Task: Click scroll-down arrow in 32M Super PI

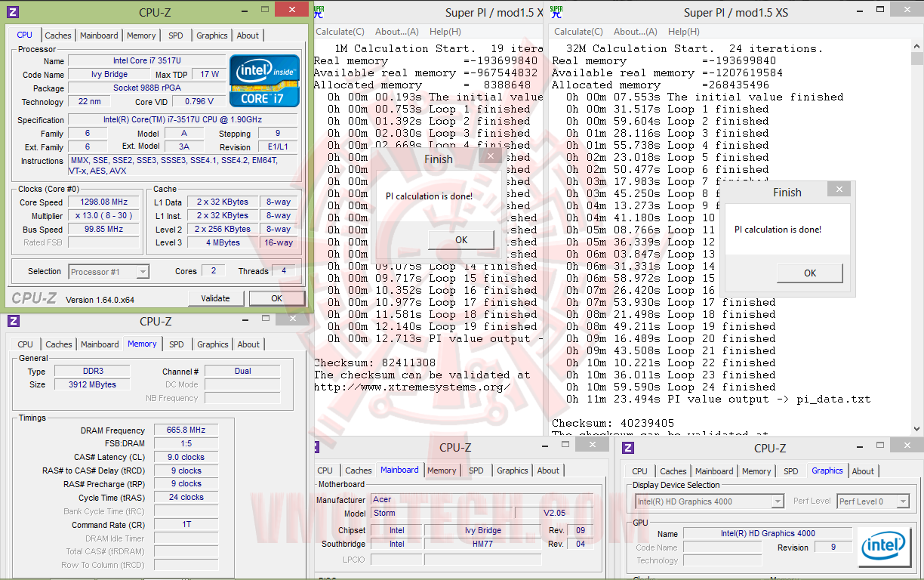Action: (x=917, y=427)
